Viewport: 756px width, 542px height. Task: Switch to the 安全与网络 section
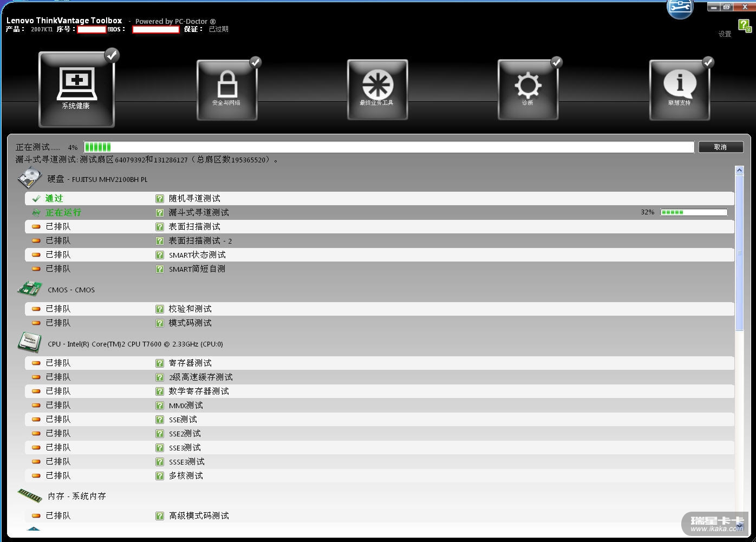point(226,90)
